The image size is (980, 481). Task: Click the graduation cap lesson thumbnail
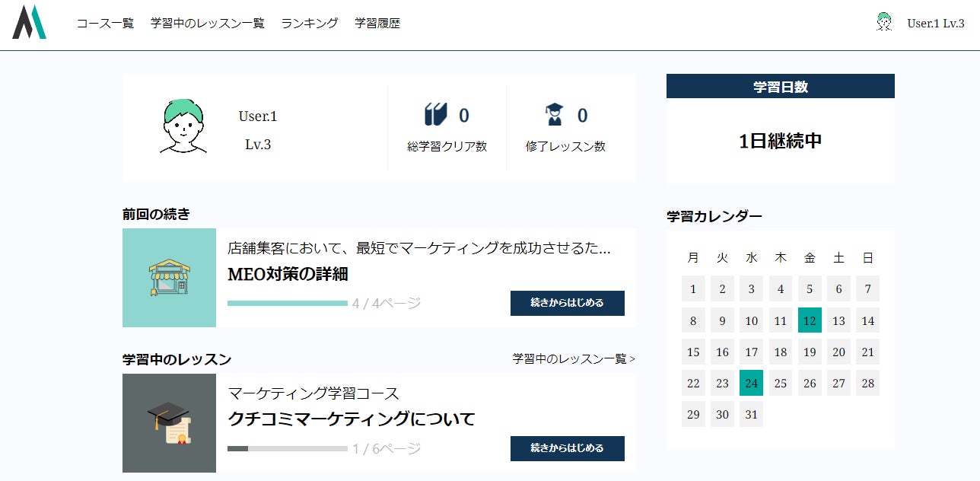pos(169,423)
